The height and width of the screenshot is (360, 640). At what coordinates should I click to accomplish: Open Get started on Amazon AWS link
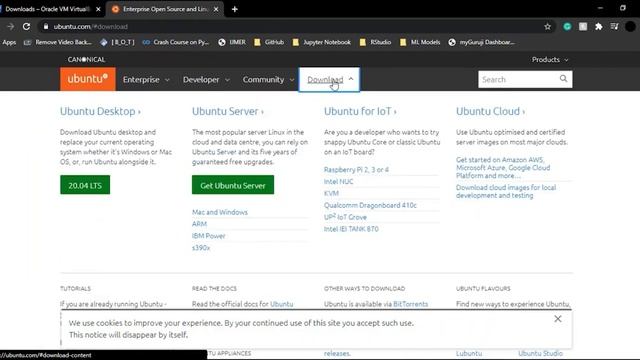(x=503, y=167)
